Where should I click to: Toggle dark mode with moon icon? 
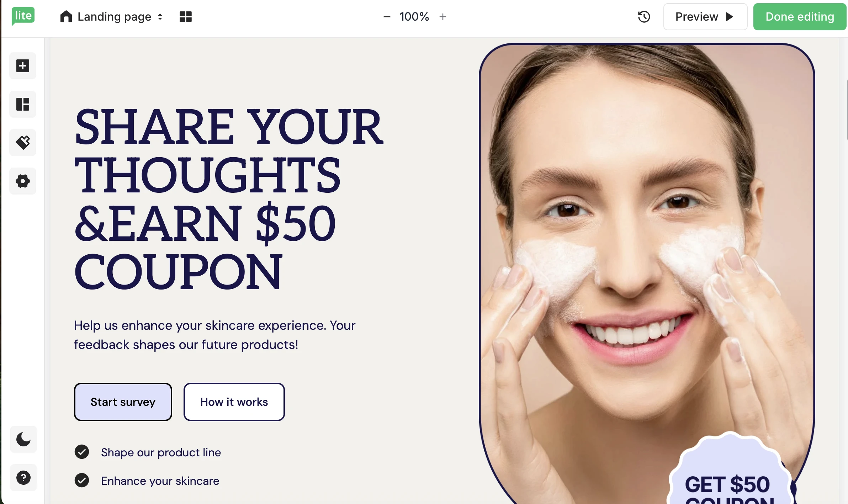(23, 439)
